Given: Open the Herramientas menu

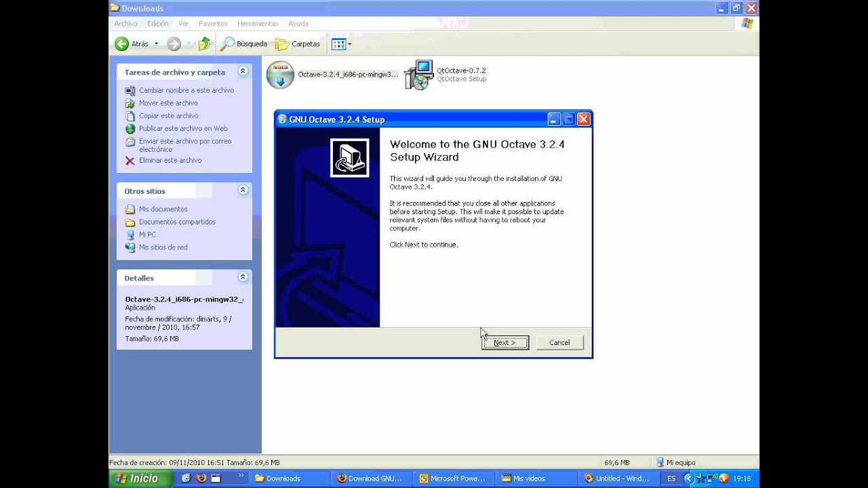Looking at the screenshot, I should [x=258, y=23].
